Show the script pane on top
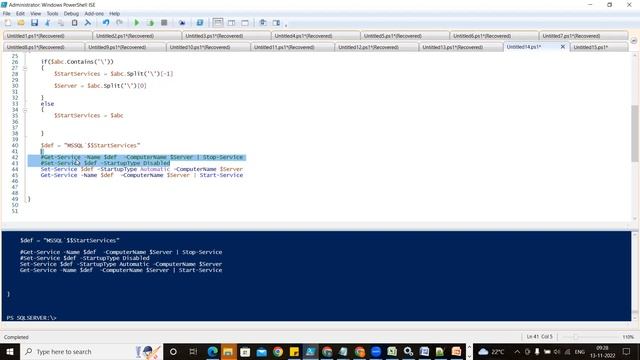 point(218,23)
